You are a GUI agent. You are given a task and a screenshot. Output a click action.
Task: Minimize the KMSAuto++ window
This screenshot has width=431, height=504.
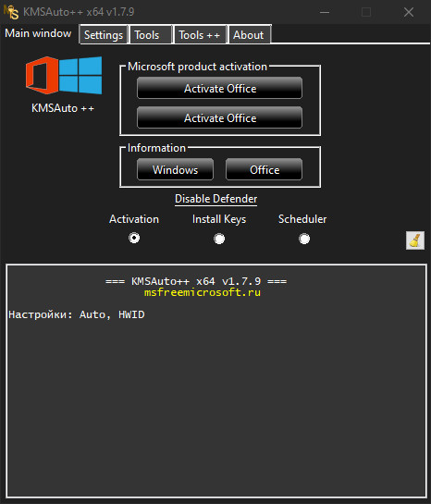[x=325, y=12]
